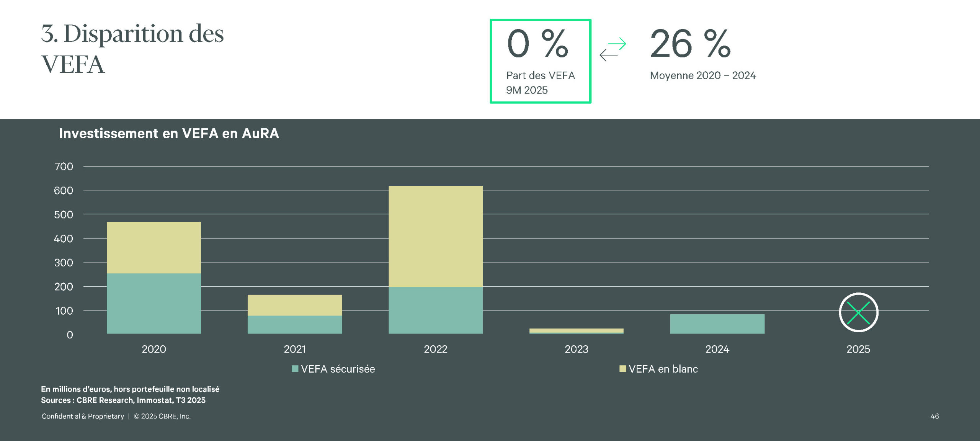Click the green-bordered 0 % box
This screenshot has height=441, width=980.
coord(540,61)
